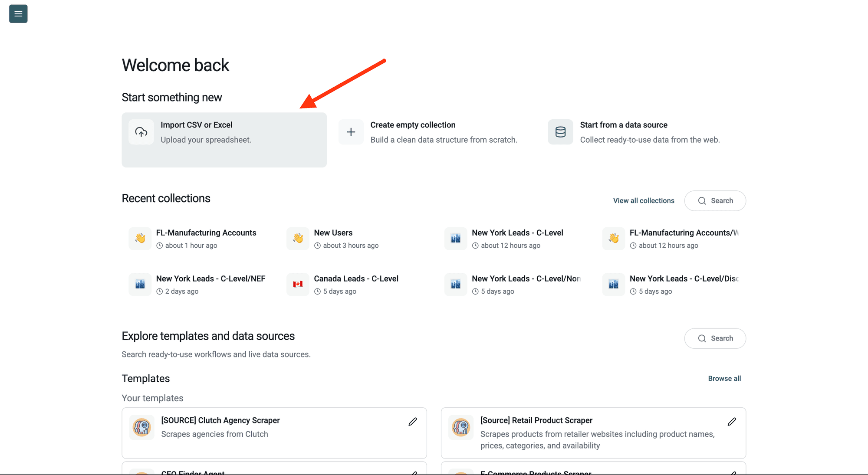
Task: Click the plus icon for Create empty collection
Action: (x=351, y=132)
